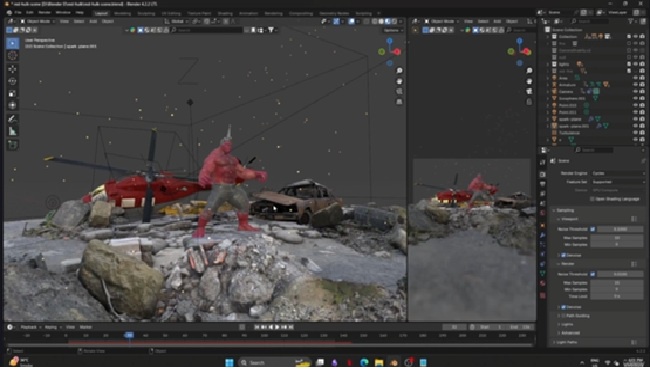Toggle camera view in left viewport
This screenshot has height=369, width=650.
pos(399,91)
